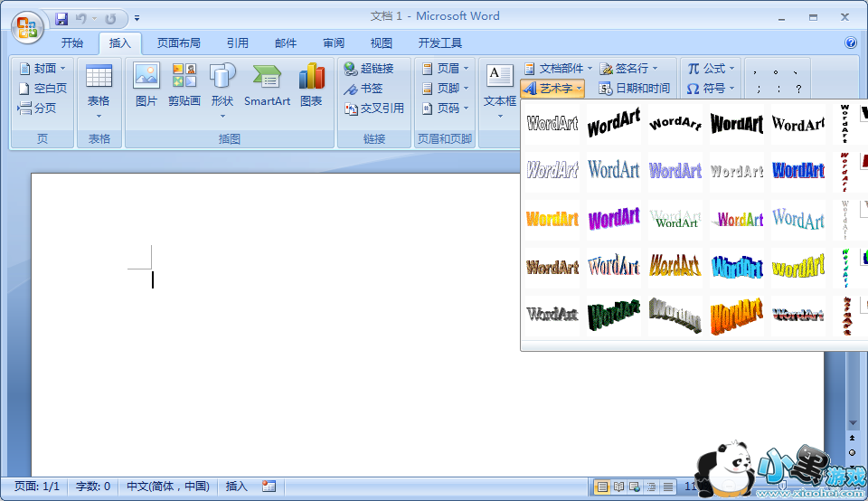Switch to the 页面布局 tab
This screenshot has width=868, height=501.
point(178,43)
